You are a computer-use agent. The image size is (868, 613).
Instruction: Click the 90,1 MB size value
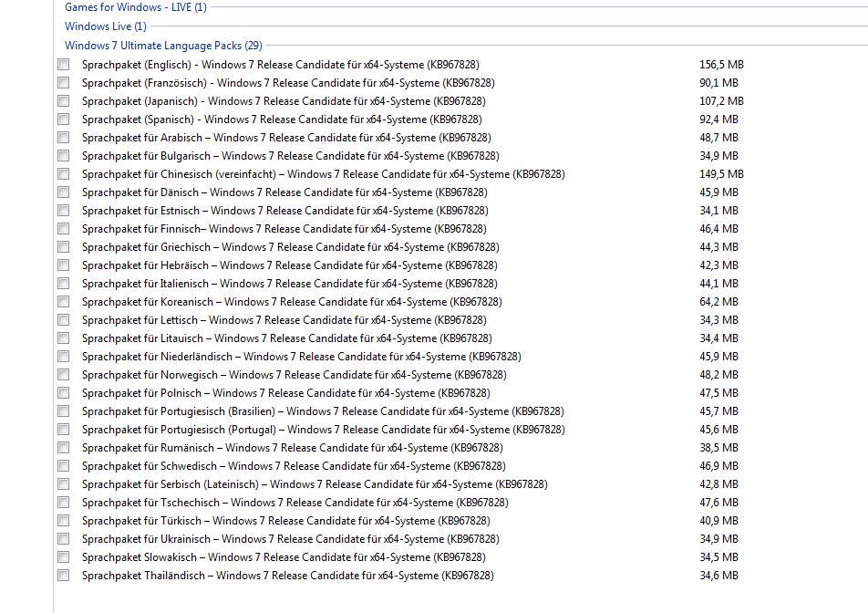coord(718,83)
